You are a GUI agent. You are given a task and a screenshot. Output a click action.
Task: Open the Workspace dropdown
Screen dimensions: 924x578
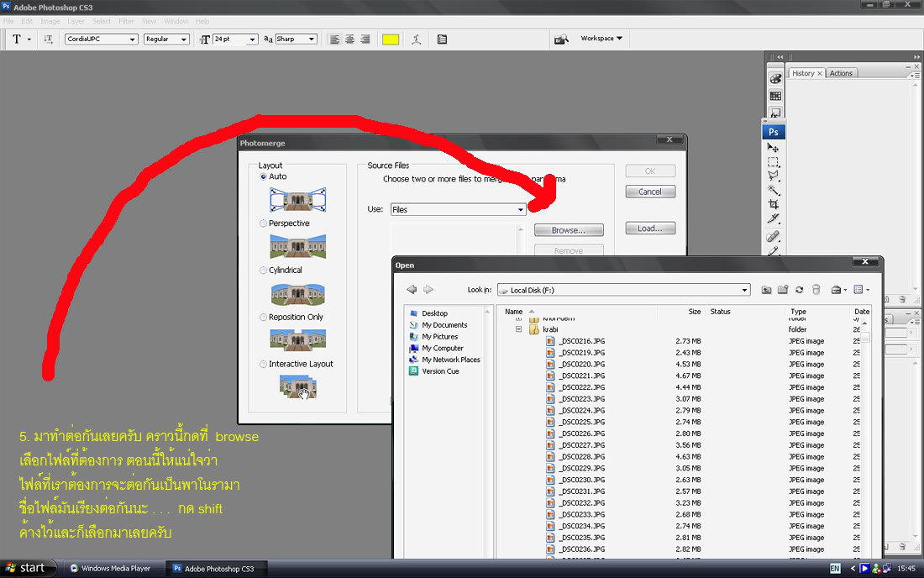tap(601, 39)
